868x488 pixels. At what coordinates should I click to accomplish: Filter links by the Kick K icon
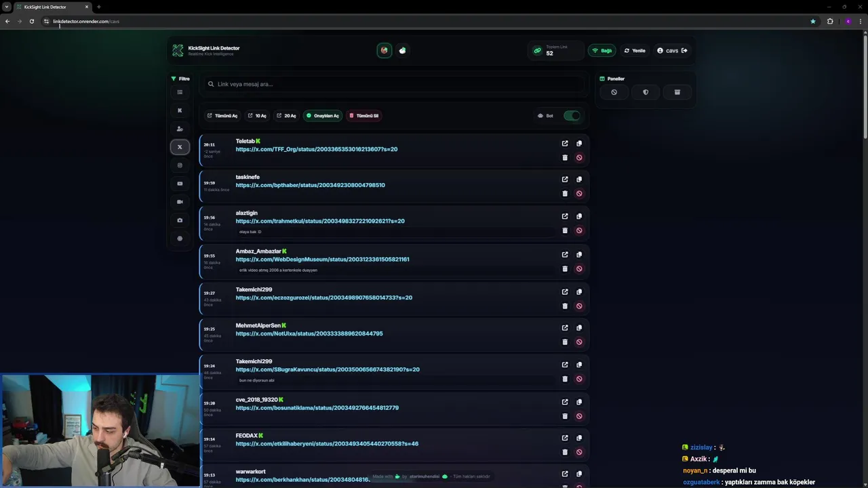click(180, 110)
